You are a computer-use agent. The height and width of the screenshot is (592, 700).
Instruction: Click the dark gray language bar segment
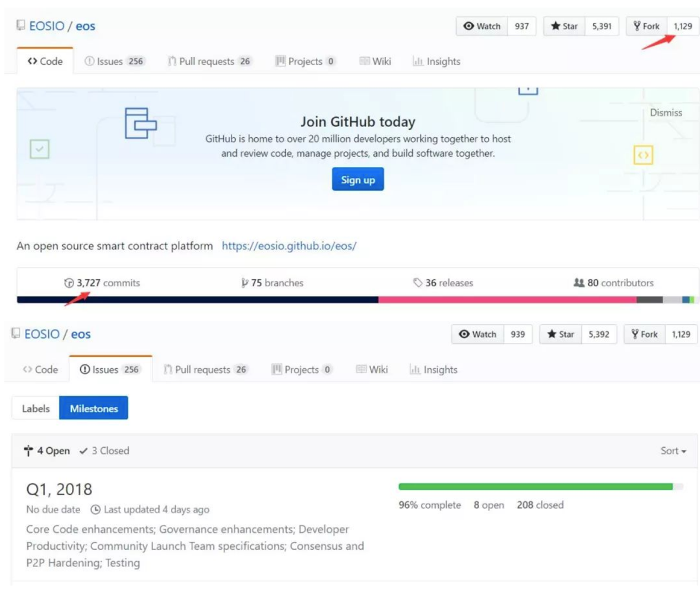pos(650,300)
